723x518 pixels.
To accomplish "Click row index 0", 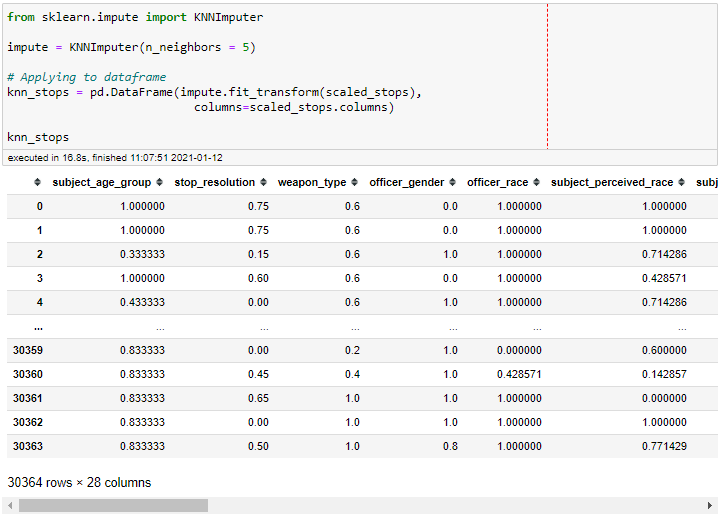I will 40,206.
